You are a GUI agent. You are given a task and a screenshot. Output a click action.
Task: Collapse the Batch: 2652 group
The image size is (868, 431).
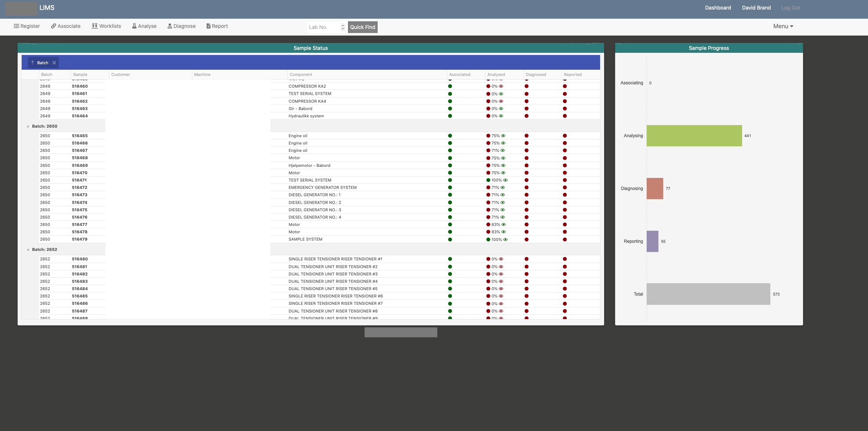tap(28, 249)
